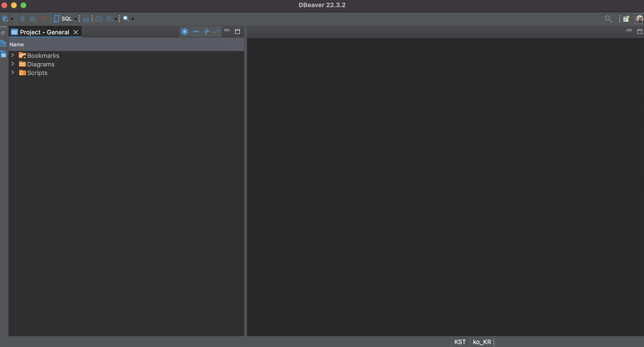Toggle Link with Editor arrows icon
644x347 pixels.
(216, 32)
